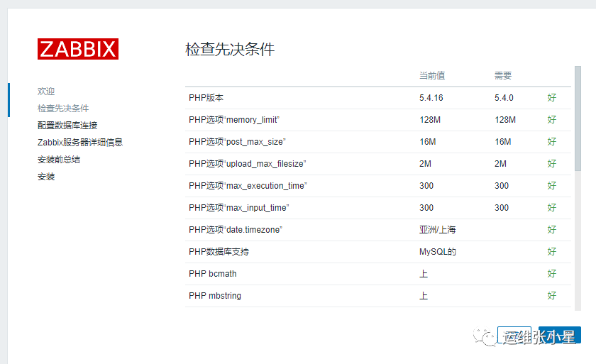Click the 检查先决条件 page heading

230,50
